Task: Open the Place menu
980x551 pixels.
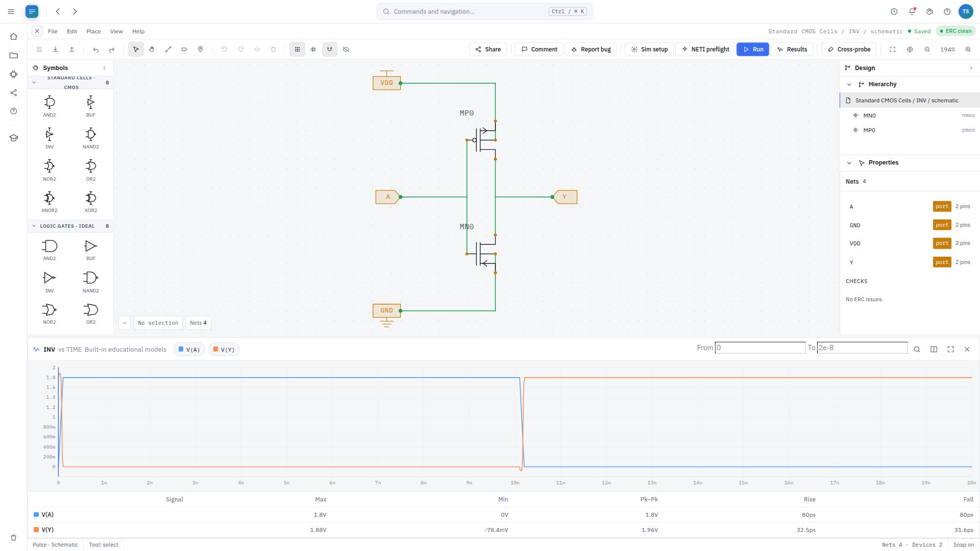Action: [x=94, y=31]
